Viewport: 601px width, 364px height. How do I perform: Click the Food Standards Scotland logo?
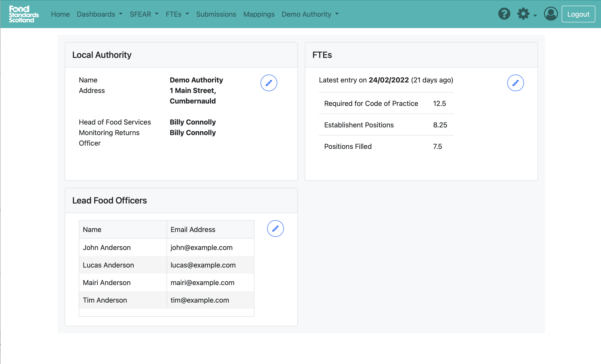[24, 14]
